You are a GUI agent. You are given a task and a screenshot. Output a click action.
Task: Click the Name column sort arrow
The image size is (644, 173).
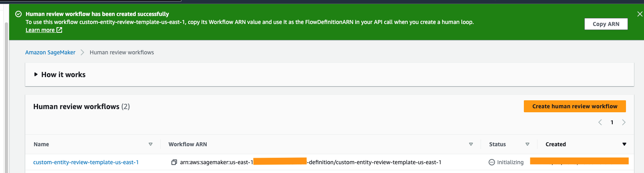click(151, 144)
